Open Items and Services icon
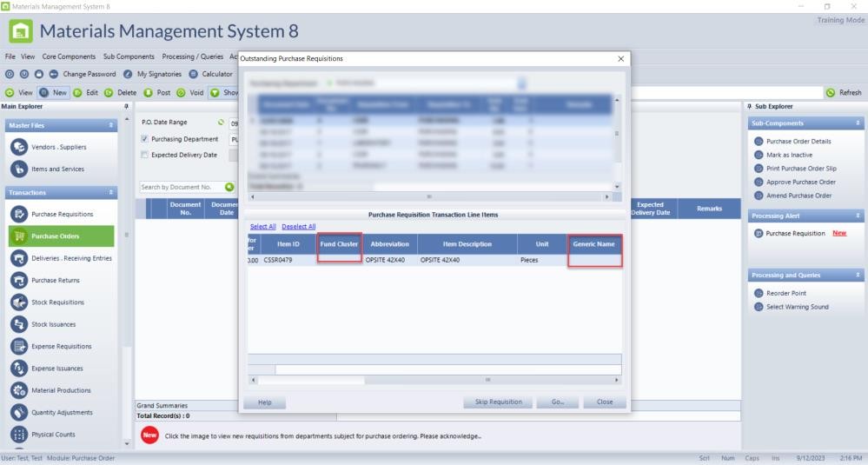The width and height of the screenshot is (868, 465). point(19,169)
